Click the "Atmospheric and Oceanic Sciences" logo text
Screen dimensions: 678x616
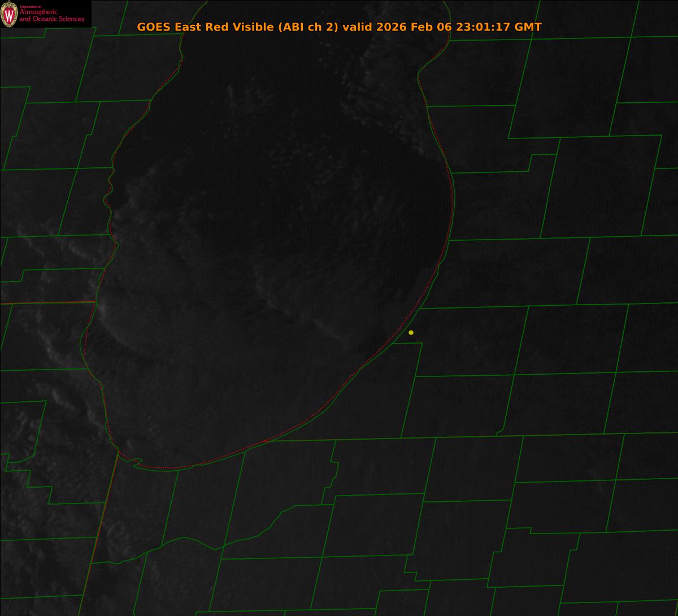coord(52,16)
